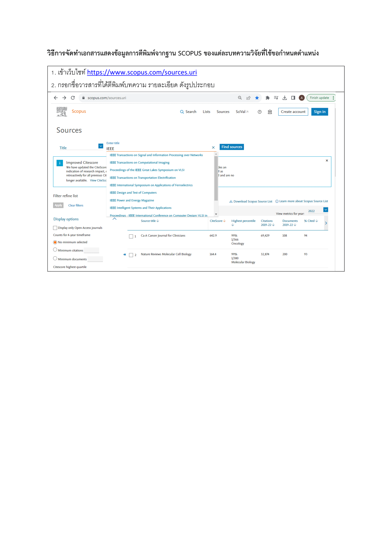Open Download Scopus Source List link
This screenshot has height=554, width=392.
(251, 201)
